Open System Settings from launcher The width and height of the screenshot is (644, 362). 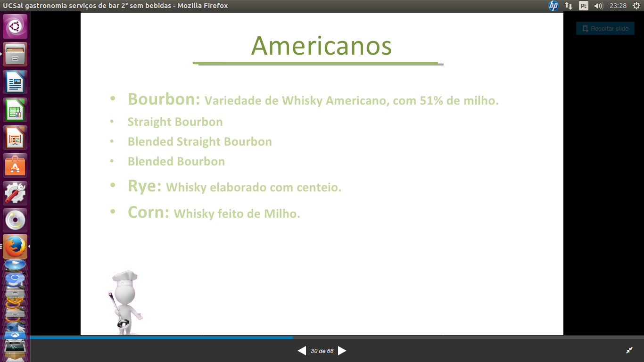click(x=15, y=193)
